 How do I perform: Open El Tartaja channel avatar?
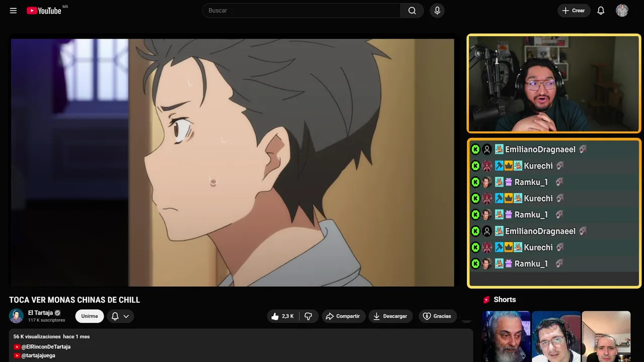(x=16, y=316)
